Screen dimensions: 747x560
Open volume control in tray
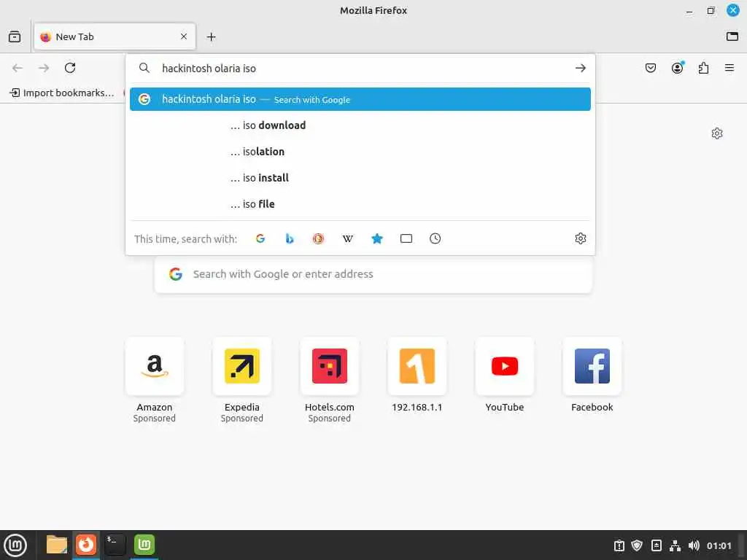(694, 545)
